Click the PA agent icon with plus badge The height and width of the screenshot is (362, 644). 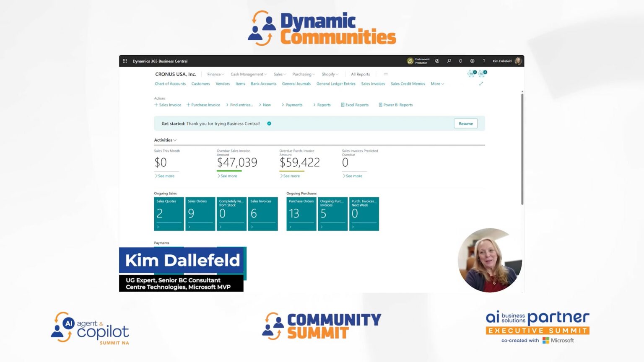(x=470, y=73)
